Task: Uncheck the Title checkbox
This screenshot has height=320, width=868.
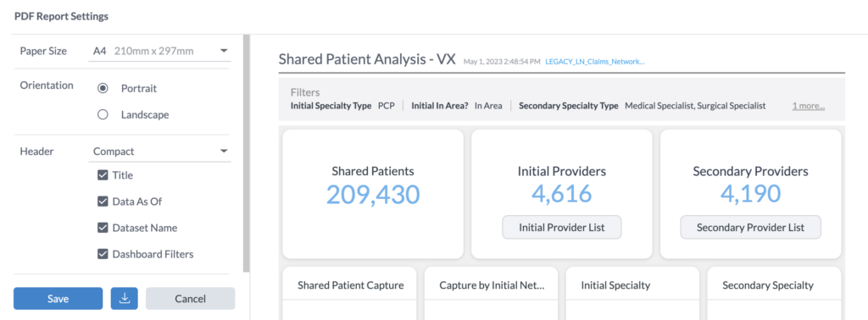Action: (x=103, y=175)
